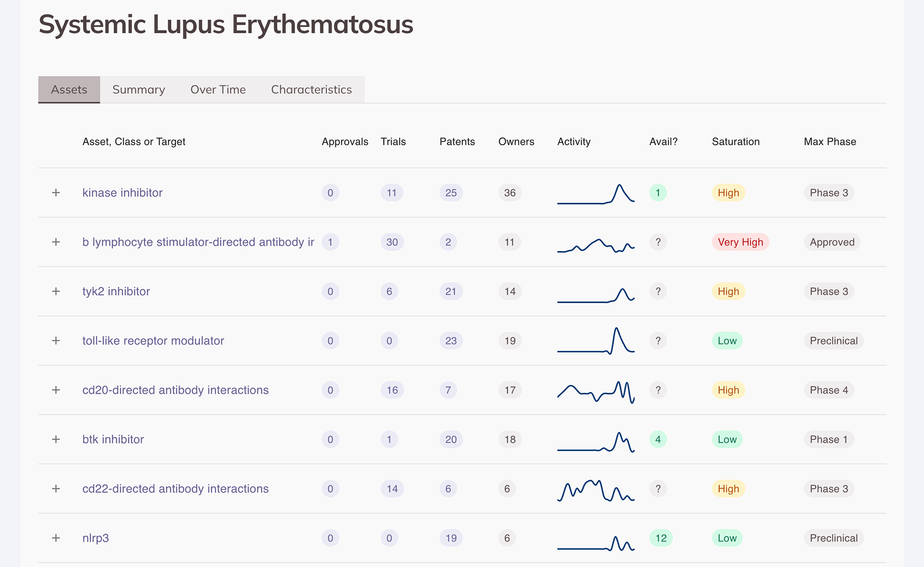Click toll-like receptor modulator's patents count 23
This screenshot has width=924, height=567.
pyautogui.click(x=451, y=341)
